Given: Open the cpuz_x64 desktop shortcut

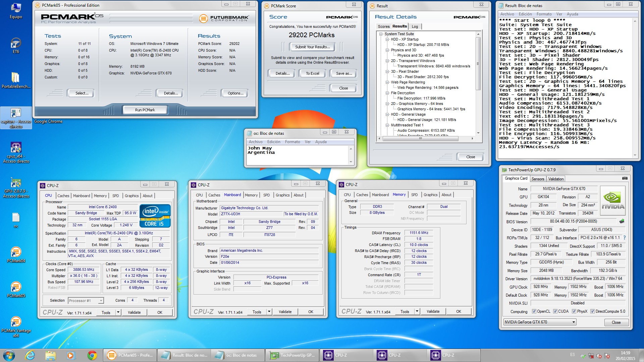Looking at the screenshot, I should point(16,153).
